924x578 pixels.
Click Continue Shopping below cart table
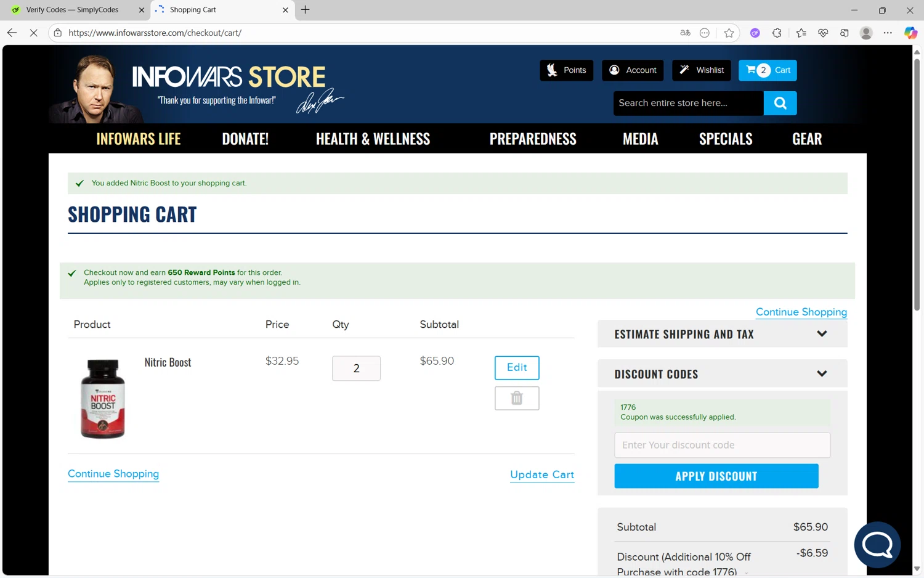click(113, 474)
